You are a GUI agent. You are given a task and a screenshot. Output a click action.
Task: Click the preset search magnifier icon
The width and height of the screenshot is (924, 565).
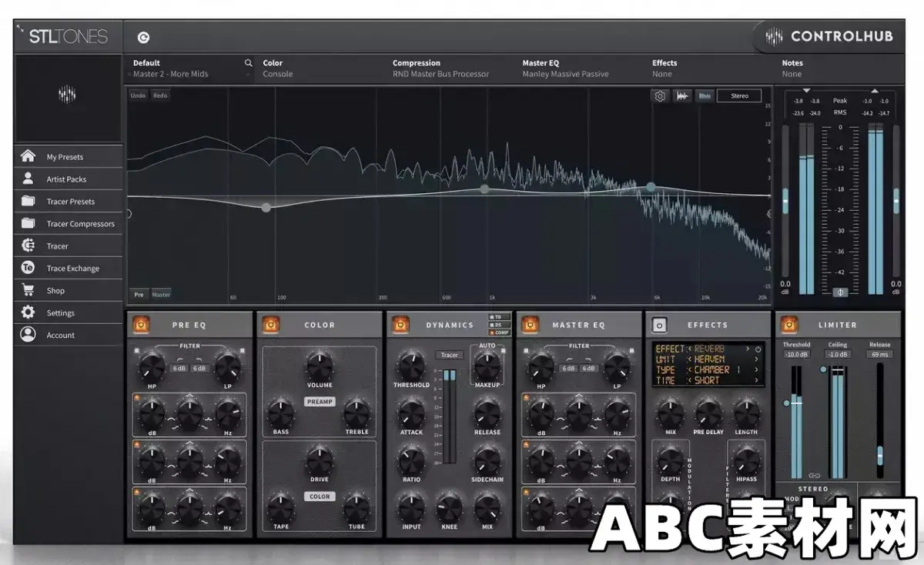pyautogui.click(x=248, y=63)
